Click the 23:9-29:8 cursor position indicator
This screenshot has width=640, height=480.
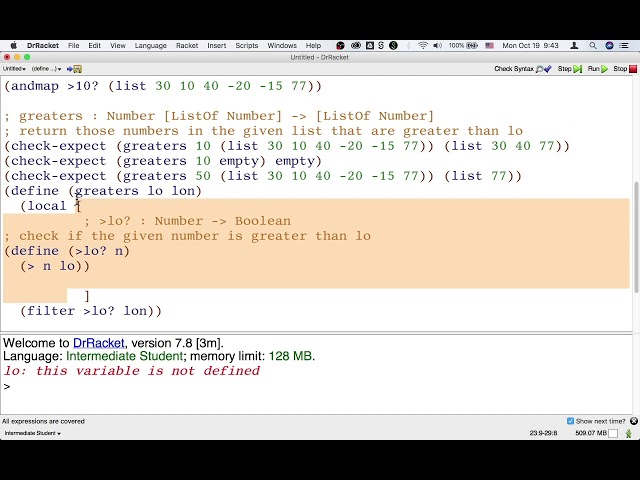pos(543,433)
